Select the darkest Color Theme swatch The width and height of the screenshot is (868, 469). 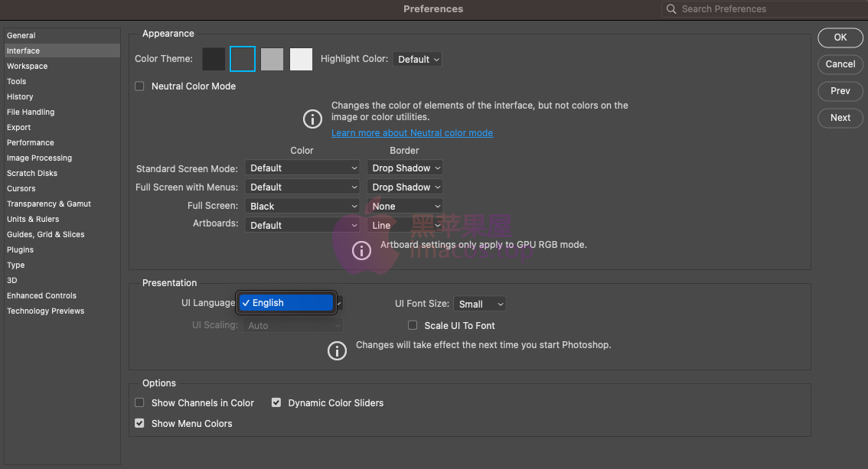click(214, 59)
